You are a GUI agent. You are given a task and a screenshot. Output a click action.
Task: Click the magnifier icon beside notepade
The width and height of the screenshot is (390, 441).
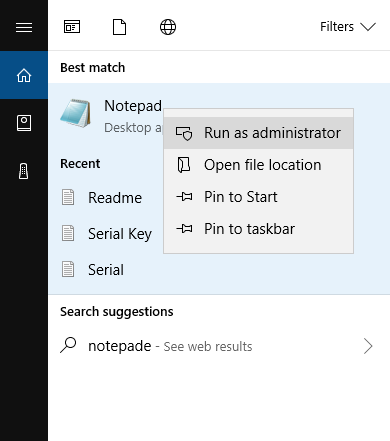tap(68, 345)
